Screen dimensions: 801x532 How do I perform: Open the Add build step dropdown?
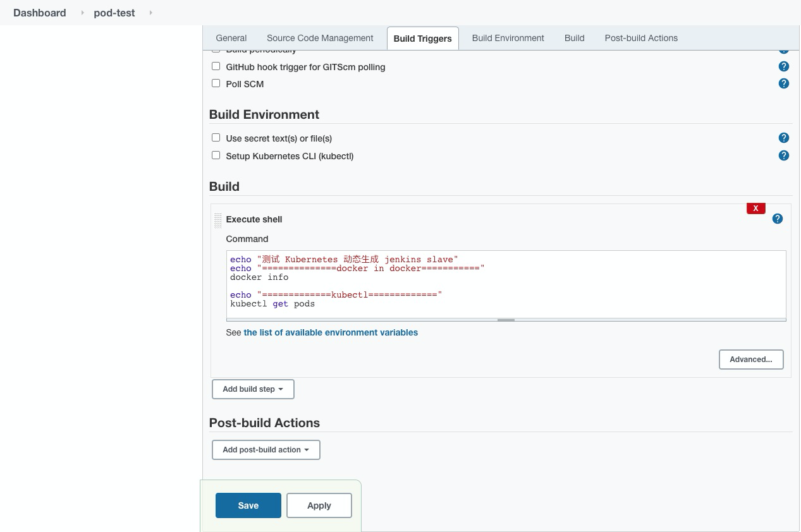(x=253, y=389)
